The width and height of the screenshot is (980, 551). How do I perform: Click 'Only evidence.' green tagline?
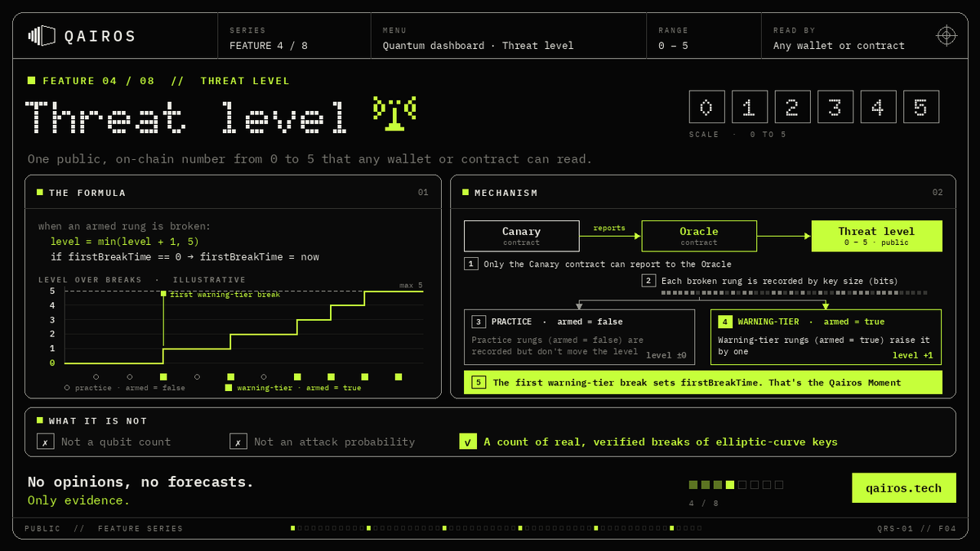[78, 500]
